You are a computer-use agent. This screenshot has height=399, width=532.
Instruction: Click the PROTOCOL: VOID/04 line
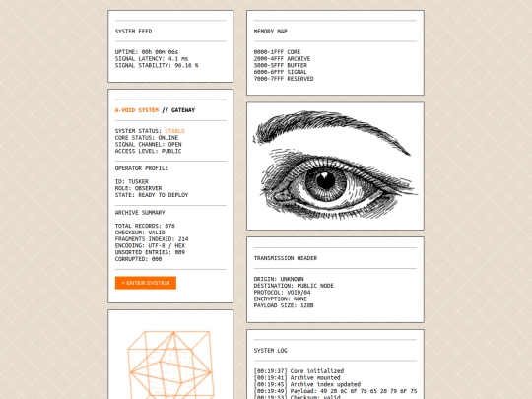(x=283, y=293)
